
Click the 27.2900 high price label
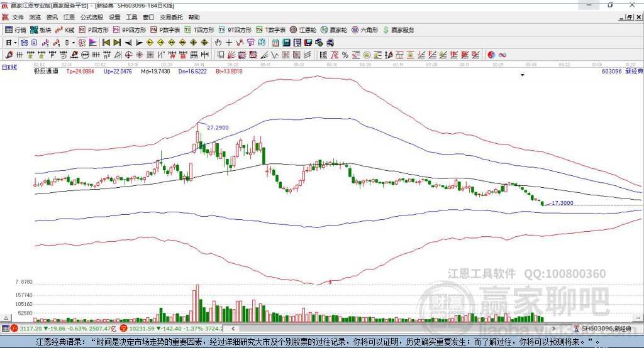tap(218, 128)
